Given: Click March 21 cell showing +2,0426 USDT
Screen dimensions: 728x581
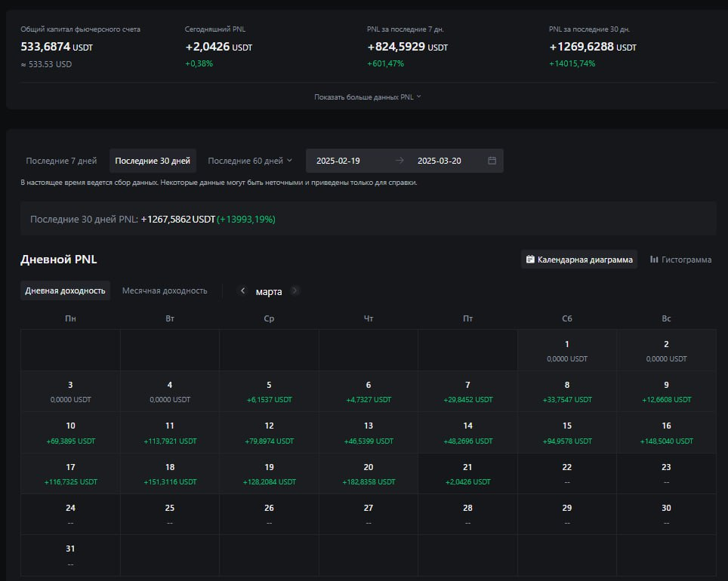Looking at the screenshot, I should 467,474.
